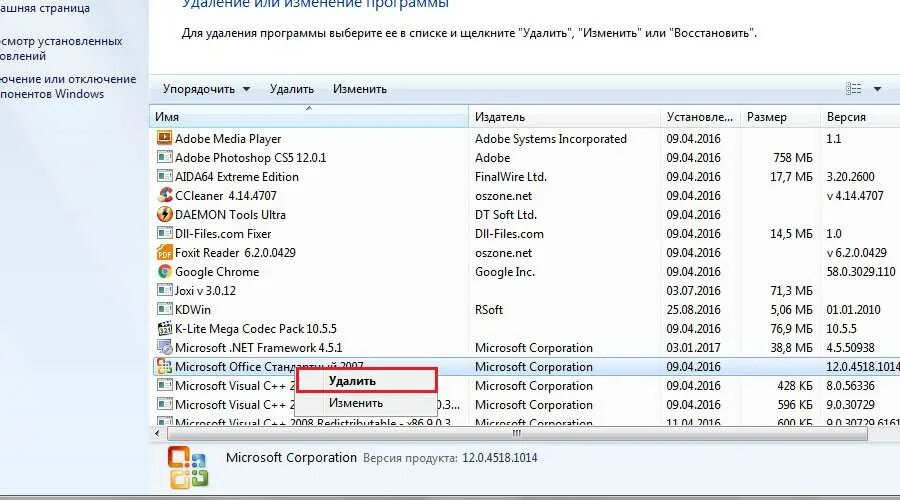Image resolution: width=900 pixels, height=500 pixels.
Task: Click icon of Visual C++ row sized 428 КБ
Action: pyautogui.click(x=164, y=385)
